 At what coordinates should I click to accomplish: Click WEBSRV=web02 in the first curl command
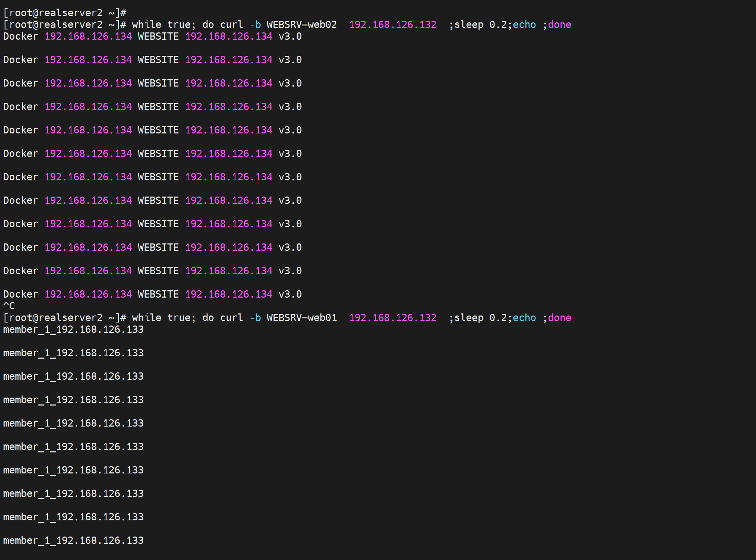coord(302,24)
